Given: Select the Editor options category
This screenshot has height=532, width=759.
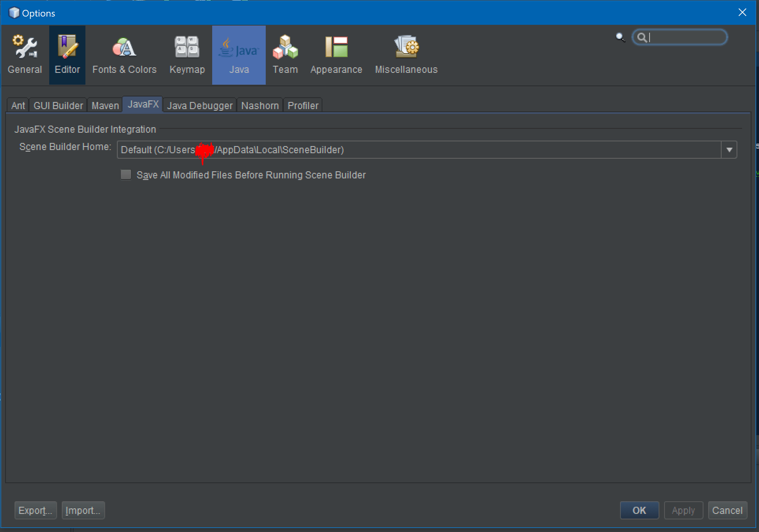Looking at the screenshot, I should tap(67, 55).
